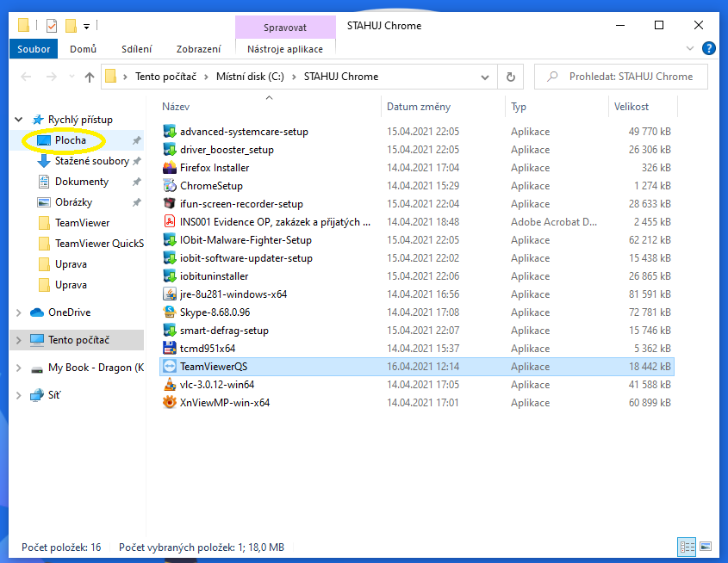Click the New folder icon in title bar
728x563 pixels.
71,26
